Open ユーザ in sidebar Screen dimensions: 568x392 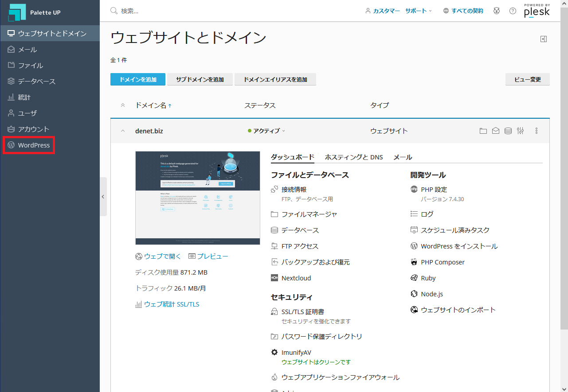[x=50, y=113]
